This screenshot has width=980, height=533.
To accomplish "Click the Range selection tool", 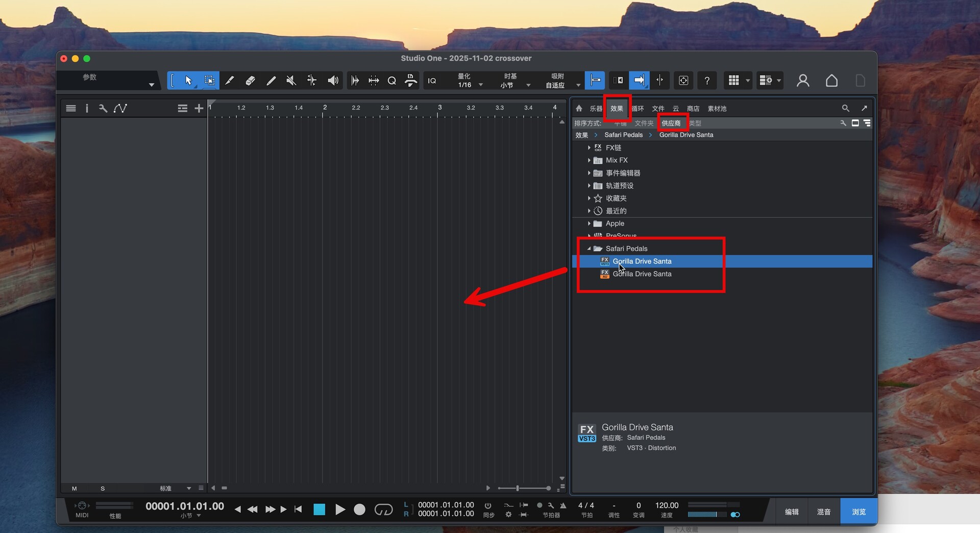I will 209,81.
